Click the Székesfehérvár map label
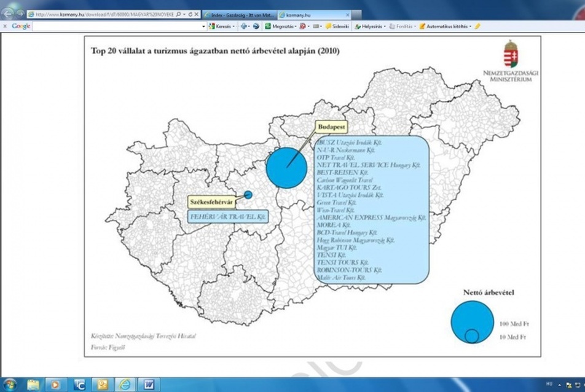Viewport: 585px width, 392px height. pos(211,202)
